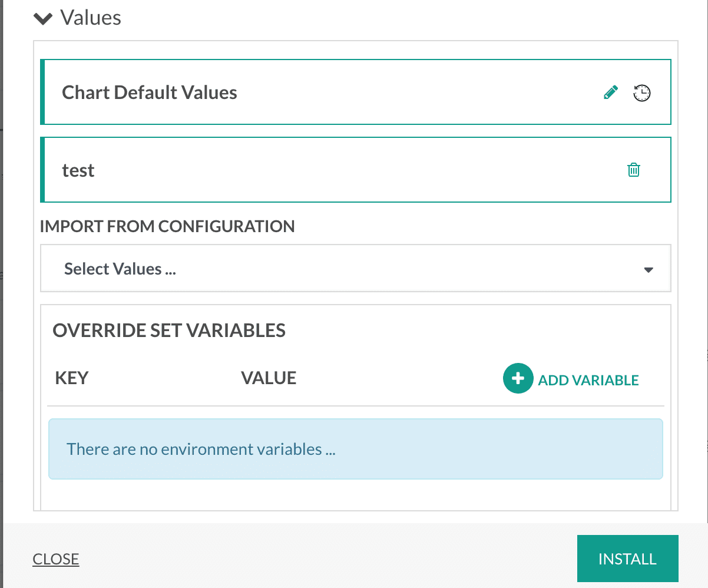Click the plus icon to add variable
This screenshot has width=708, height=588.
[x=518, y=378]
